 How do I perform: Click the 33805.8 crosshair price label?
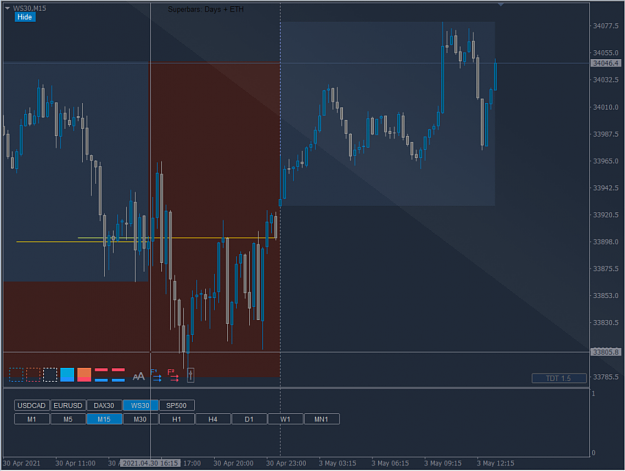606,352
